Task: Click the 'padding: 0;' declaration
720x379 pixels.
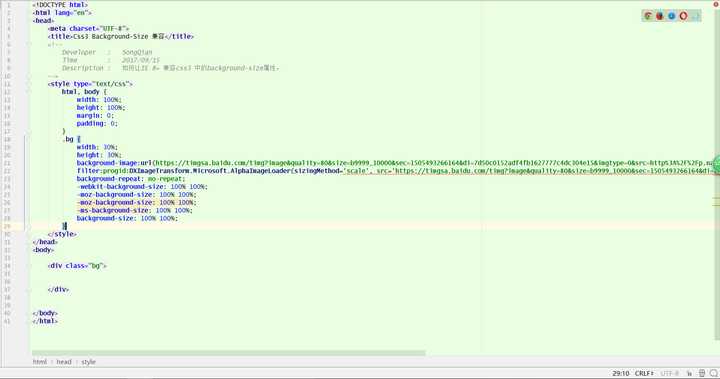Action: pos(97,124)
